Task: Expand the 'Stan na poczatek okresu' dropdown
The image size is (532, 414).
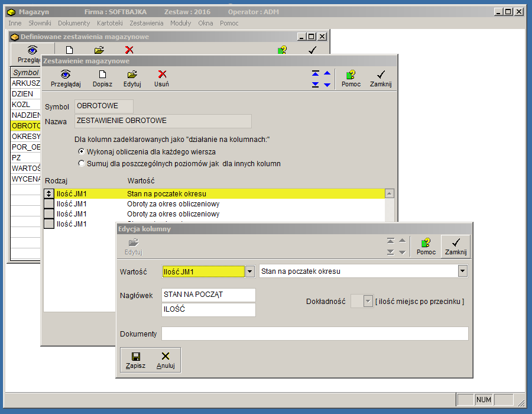Action: [462, 271]
